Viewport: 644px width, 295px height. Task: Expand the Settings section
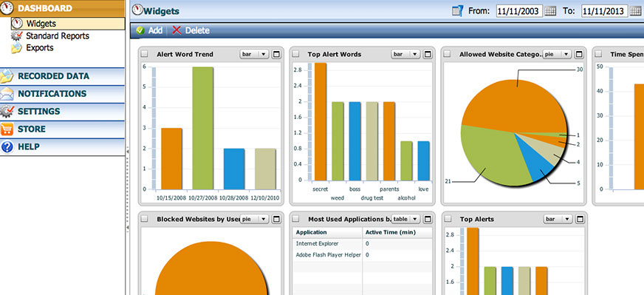pos(63,112)
